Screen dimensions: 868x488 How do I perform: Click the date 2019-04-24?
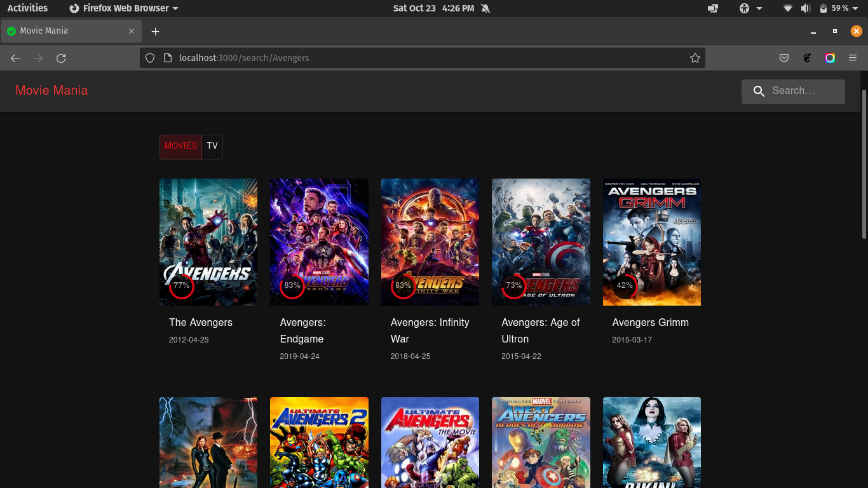point(299,356)
